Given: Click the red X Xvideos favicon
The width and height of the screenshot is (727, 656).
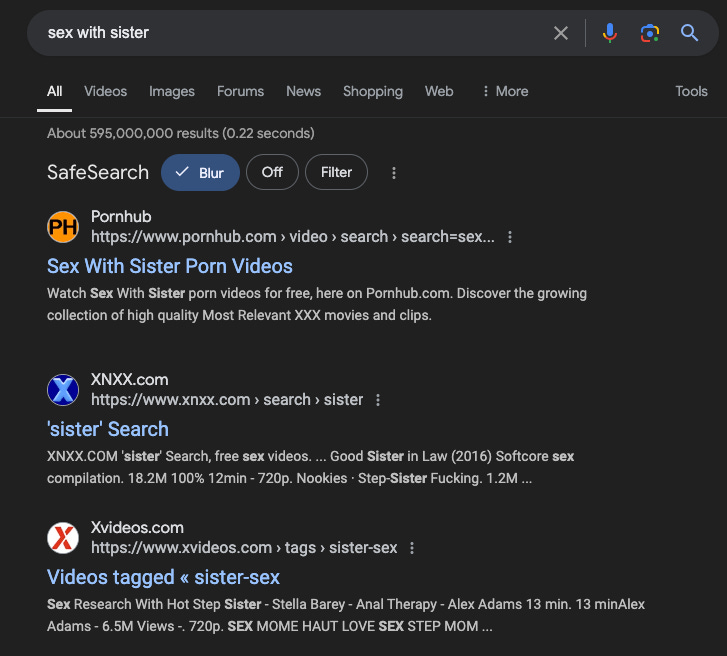Looking at the screenshot, I should [x=63, y=538].
